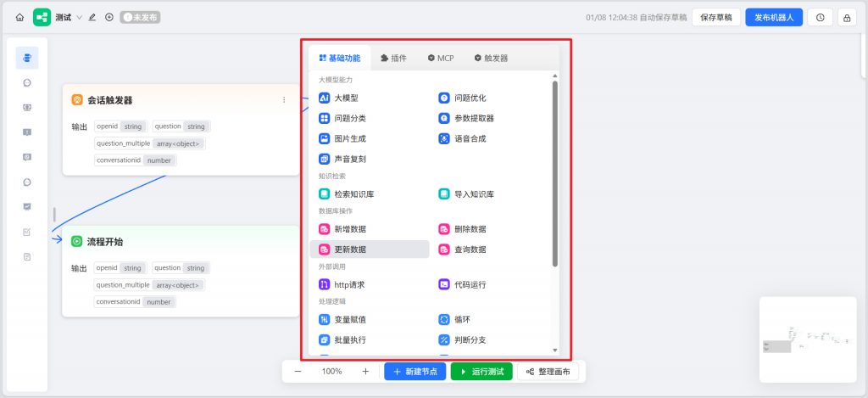Click 保存草稿 button
This screenshot has height=398, width=868.
click(716, 17)
